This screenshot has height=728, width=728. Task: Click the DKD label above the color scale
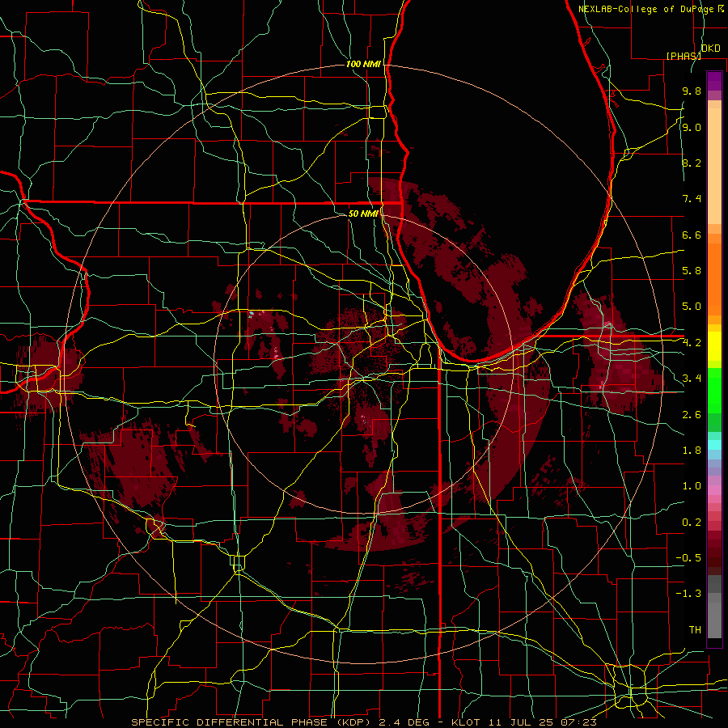click(x=711, y=49)
